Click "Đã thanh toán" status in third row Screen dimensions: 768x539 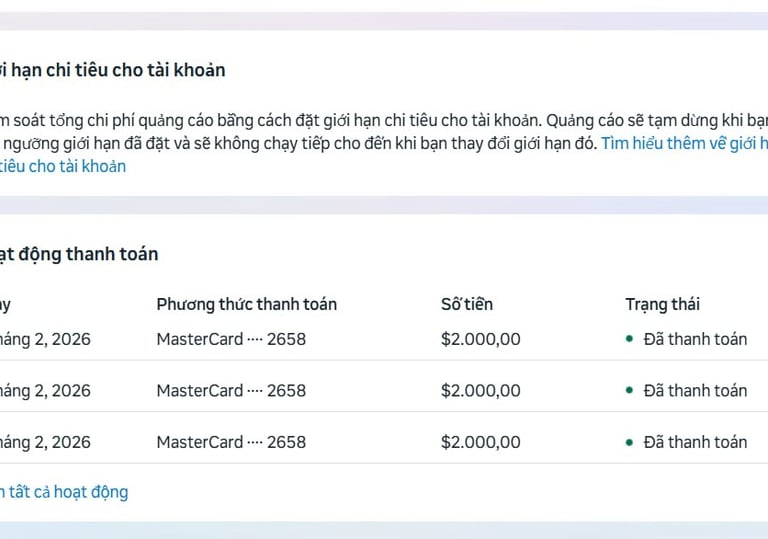pos(695,442)
